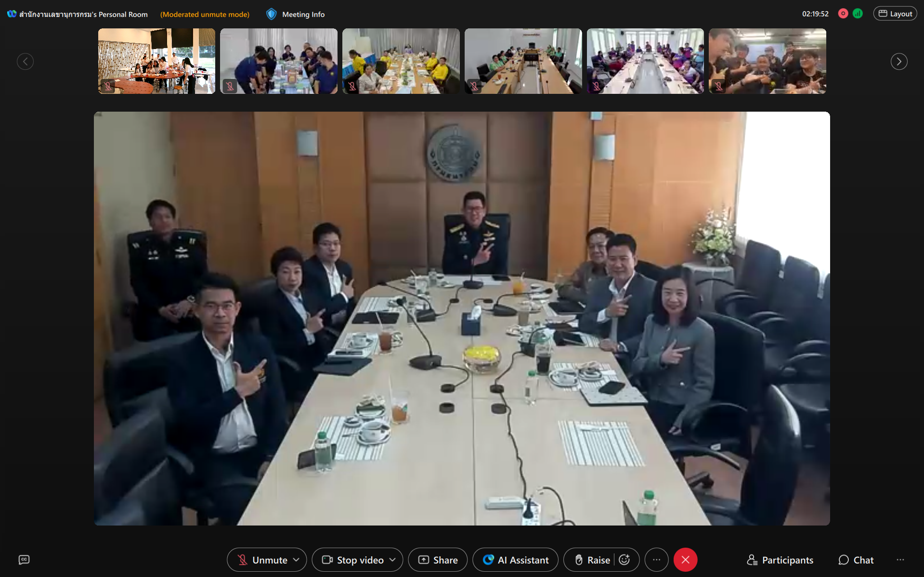Viewport: 924px width, 577px height.
Task: Open the AI Assistant
Action: pyautogui.click(x=515, y=560)
